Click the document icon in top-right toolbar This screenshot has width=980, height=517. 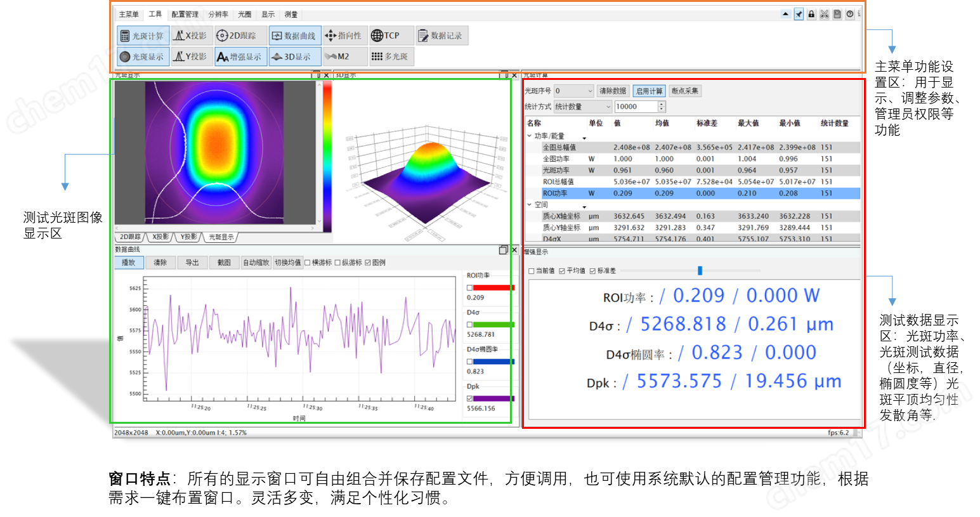837,14
